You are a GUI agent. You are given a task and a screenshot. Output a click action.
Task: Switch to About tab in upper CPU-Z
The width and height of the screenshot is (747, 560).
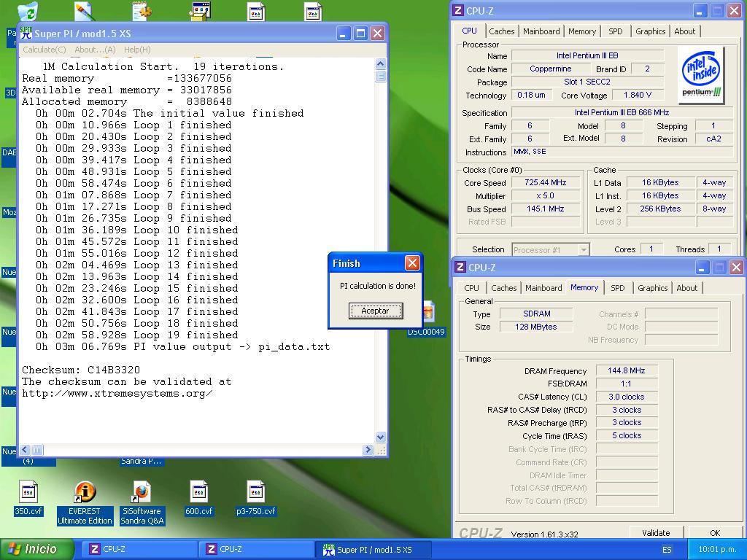pos(684,31)
